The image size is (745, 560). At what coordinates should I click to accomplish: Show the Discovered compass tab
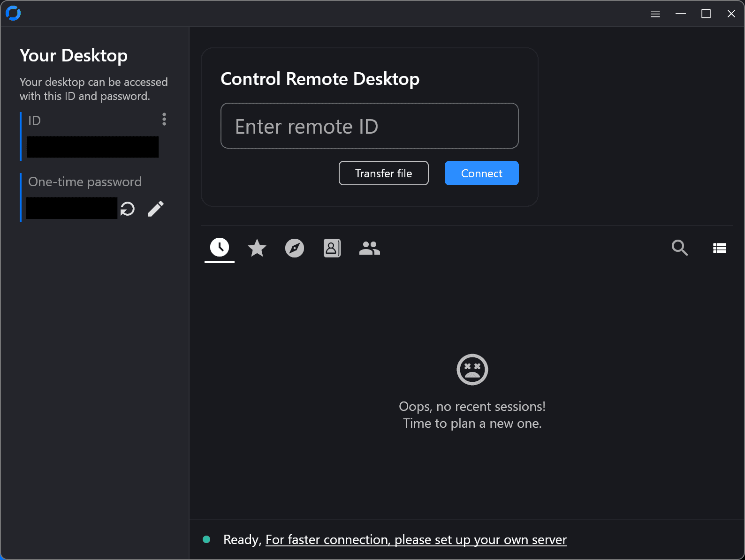coord(295,248)
